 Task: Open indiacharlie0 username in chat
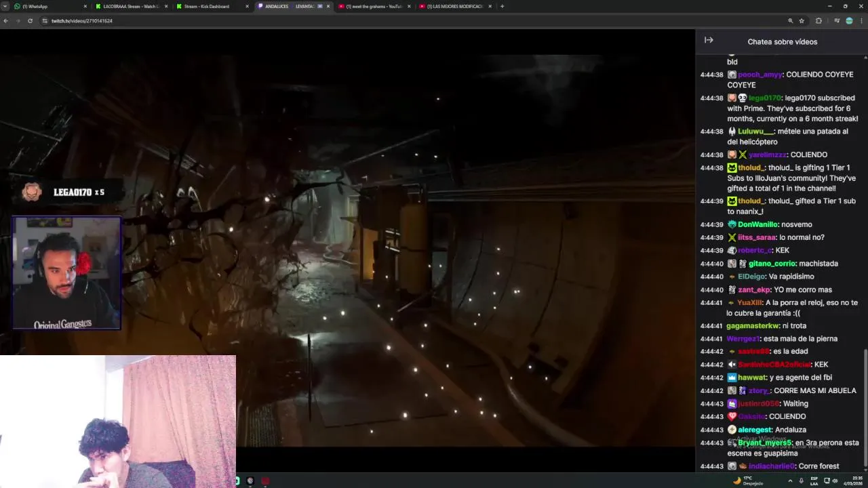(772, 466)
